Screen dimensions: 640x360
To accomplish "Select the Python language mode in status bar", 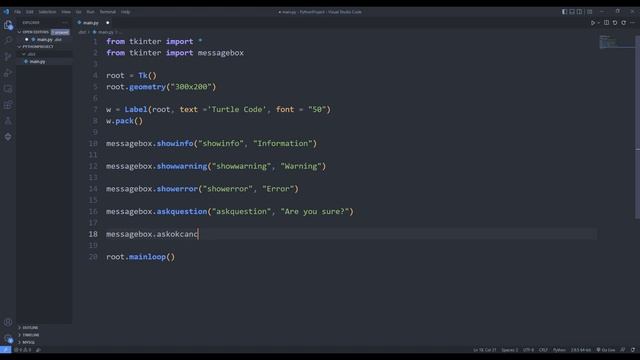I will 559,350.
